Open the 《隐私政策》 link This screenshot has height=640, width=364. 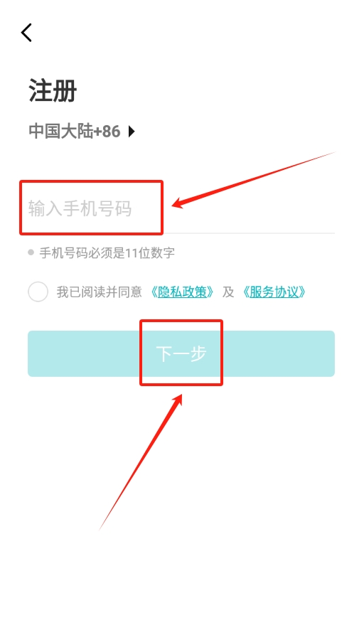click(x=183, y=292)
